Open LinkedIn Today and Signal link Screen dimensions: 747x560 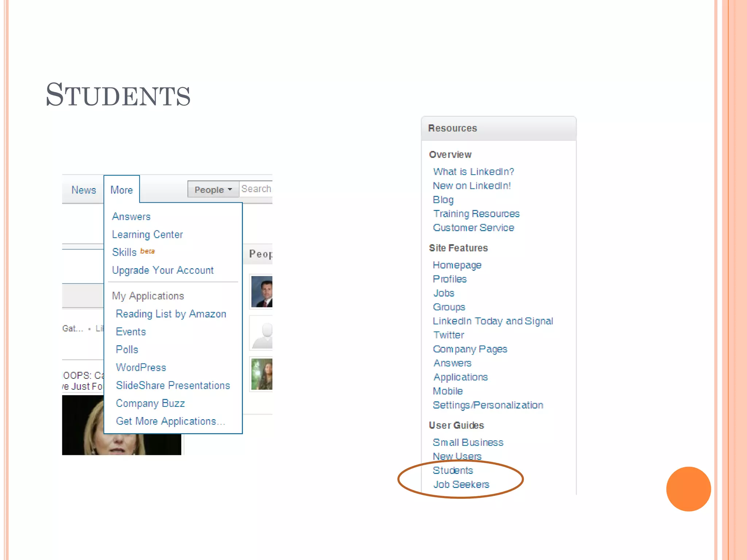[493, 321]
